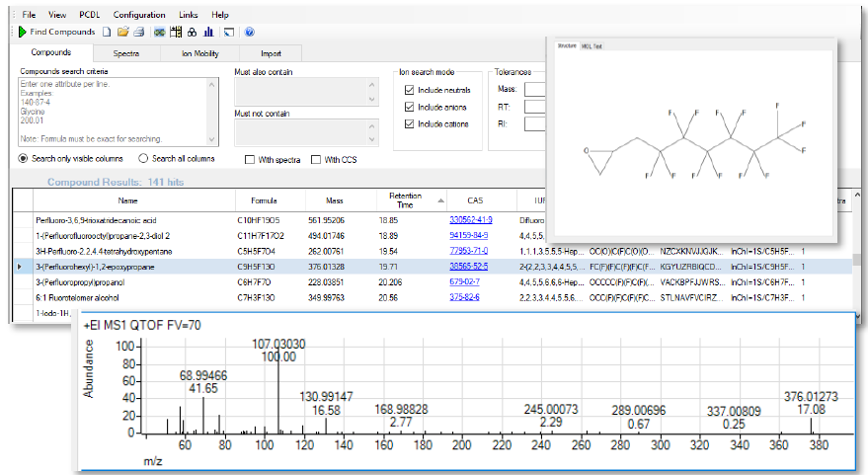Switch to the Spectra tab
The width and height of the screenshot is (868, 475).
(126, 53)
